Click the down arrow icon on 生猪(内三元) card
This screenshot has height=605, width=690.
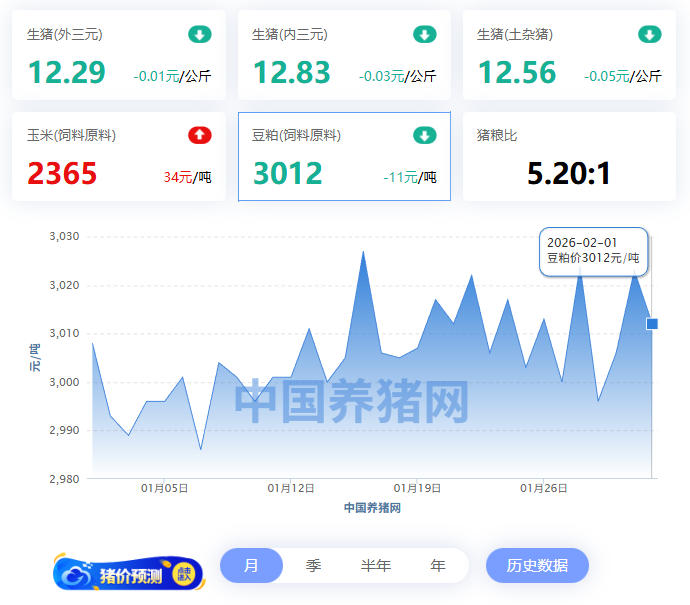[425, 35]
